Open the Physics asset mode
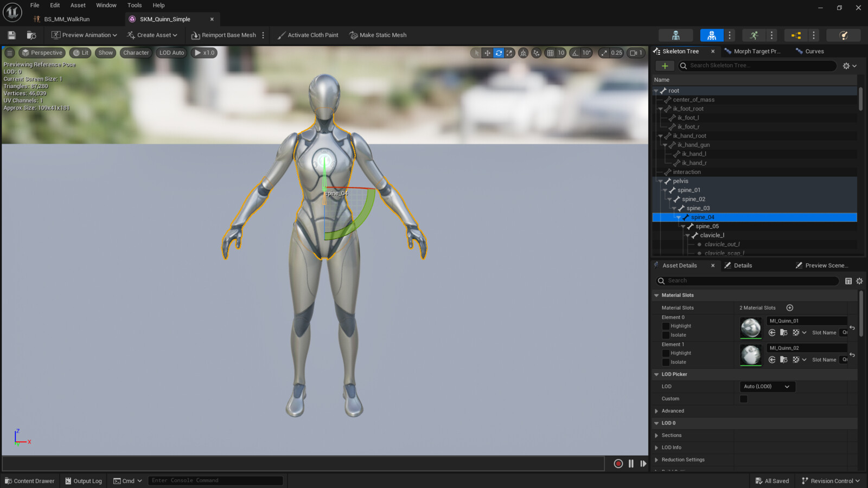The width and height of the screenshot is (868, 488). point(844,35)
